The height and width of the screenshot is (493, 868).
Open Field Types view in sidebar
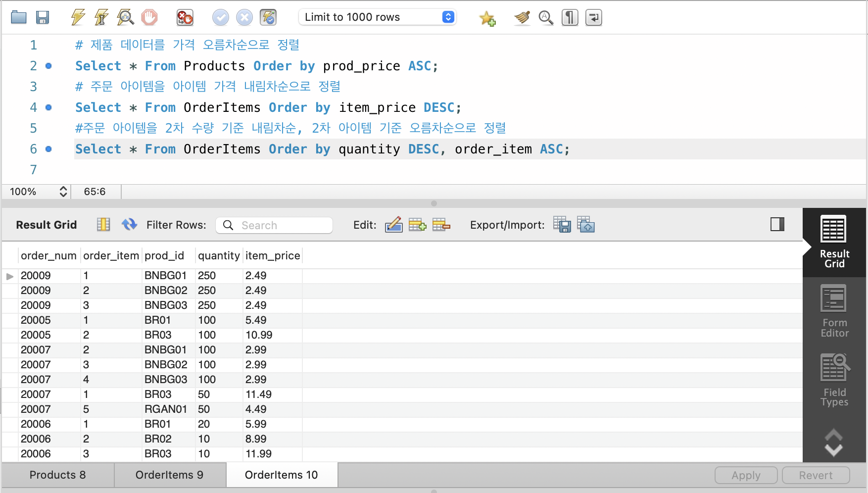click(834, 381)
